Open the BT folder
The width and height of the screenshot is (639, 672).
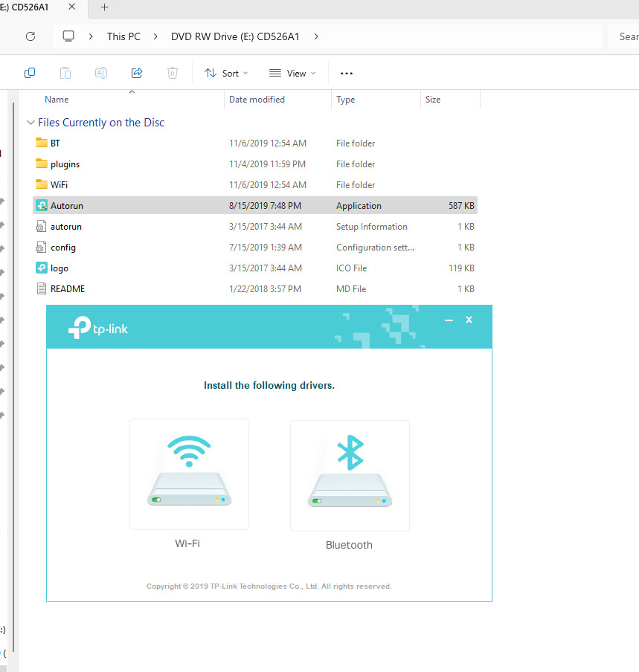point(53,143)
